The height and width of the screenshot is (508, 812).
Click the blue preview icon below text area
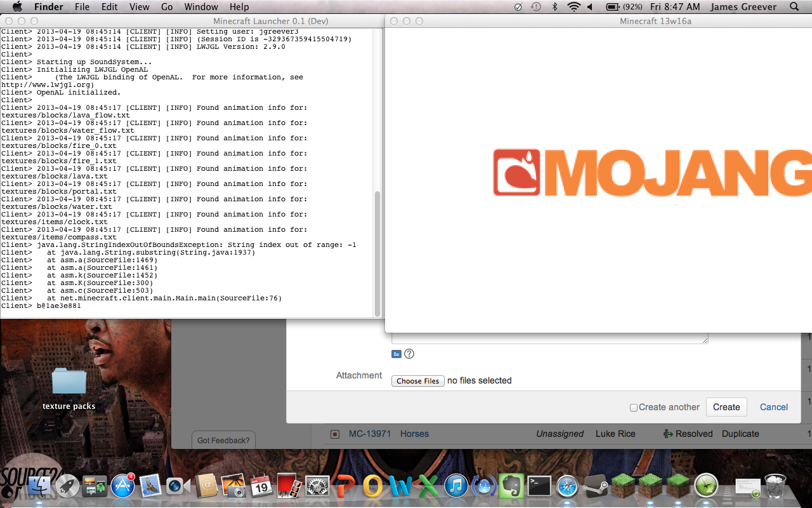click(396, 354)
